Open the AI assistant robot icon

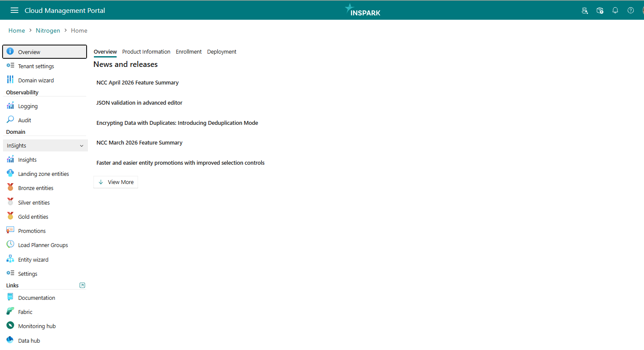tap(584, 11)
